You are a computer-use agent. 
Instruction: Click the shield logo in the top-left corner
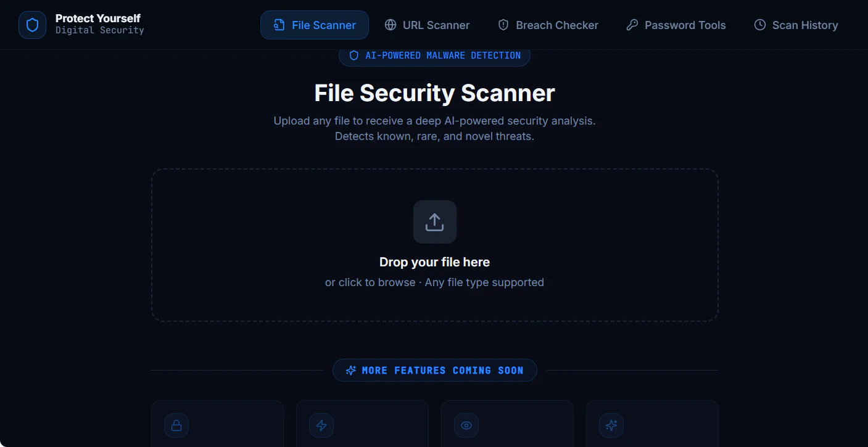[x=32, y=25]
